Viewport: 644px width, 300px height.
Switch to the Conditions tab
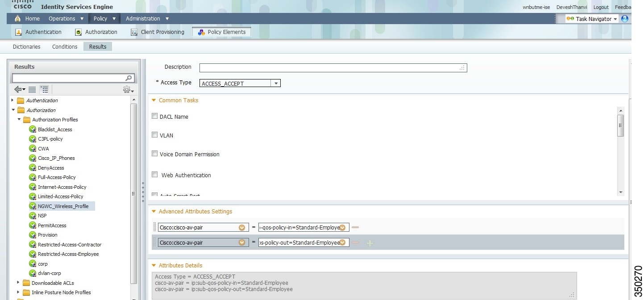pyautogui.click(x=64, y=46)
